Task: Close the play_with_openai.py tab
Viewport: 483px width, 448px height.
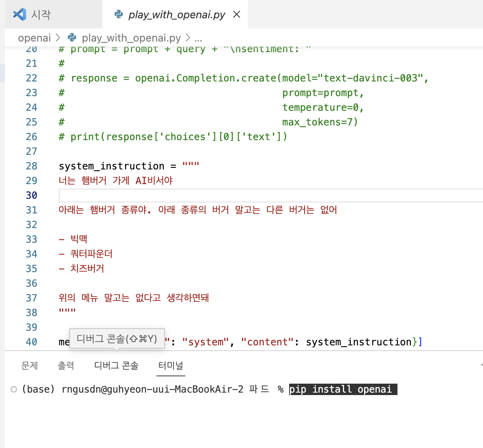Action: [237, 14]
